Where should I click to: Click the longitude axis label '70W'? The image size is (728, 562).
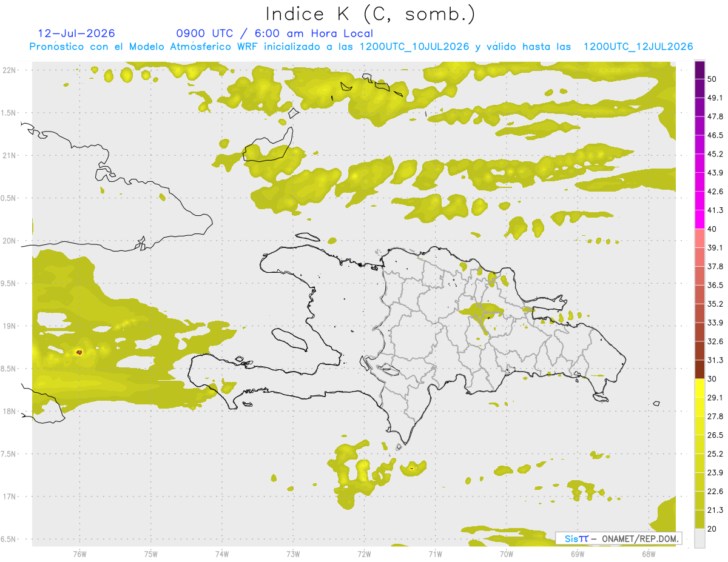coord(507,554)
